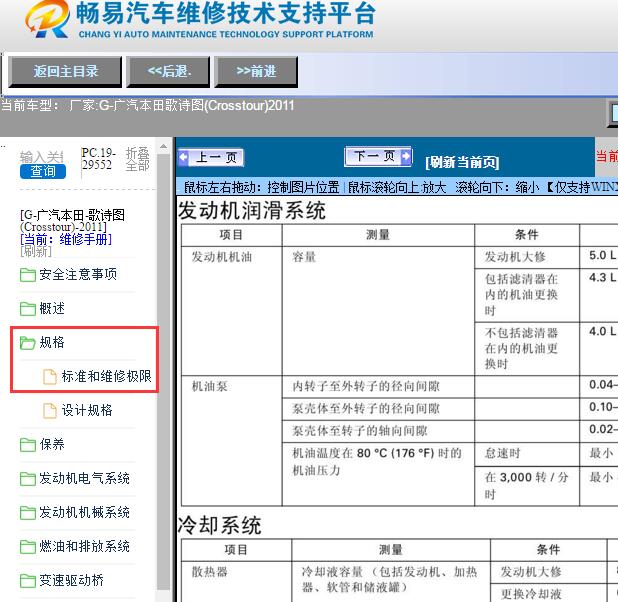Click sidebar scrollbar up arrow
Image resolution: width=618 pixels, height=602 pixels.
click(x=163, y=147)
